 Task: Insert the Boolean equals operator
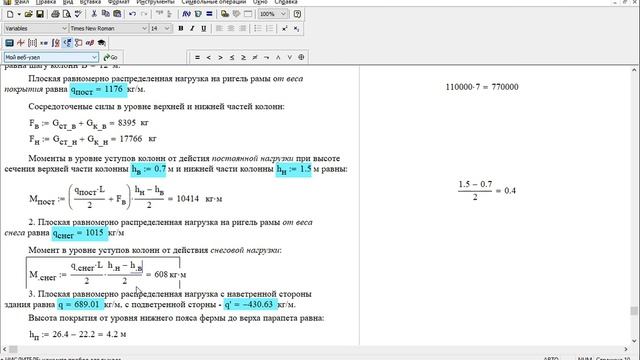(197, 58)
